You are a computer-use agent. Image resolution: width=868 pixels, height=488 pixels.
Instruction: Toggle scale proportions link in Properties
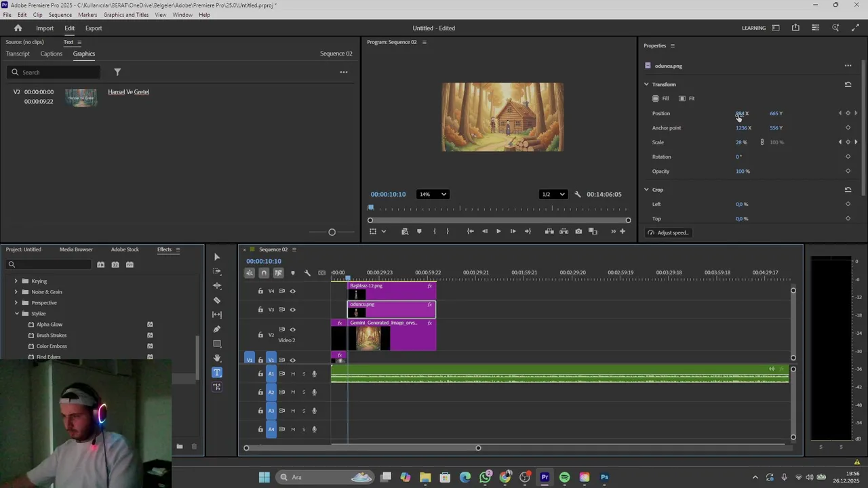point(762,142)
